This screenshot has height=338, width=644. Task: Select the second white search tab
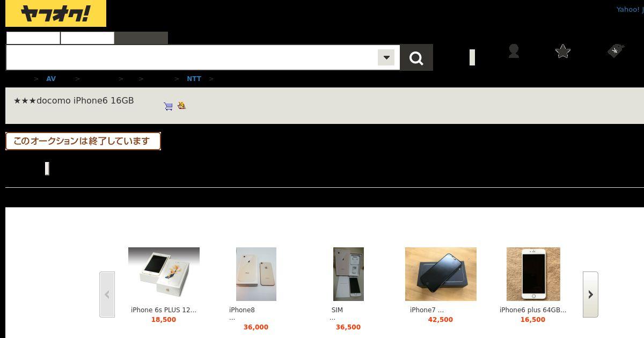(x=87, y=38)
